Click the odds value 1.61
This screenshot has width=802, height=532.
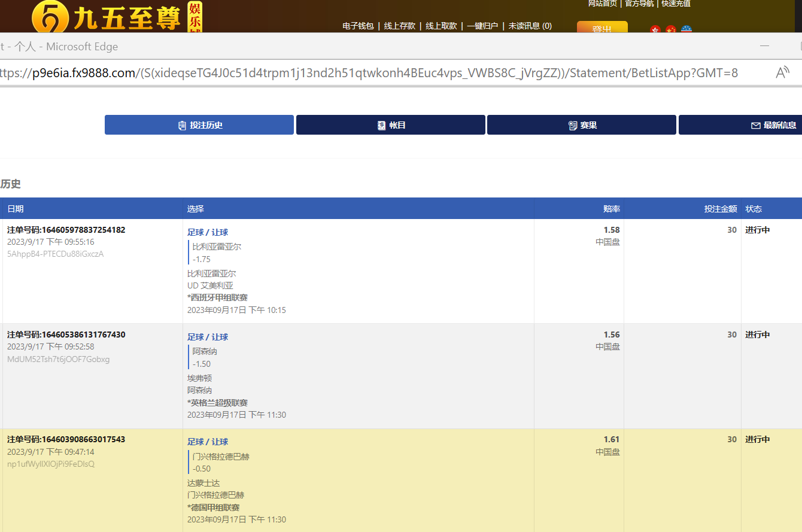[x=612, y=439]
